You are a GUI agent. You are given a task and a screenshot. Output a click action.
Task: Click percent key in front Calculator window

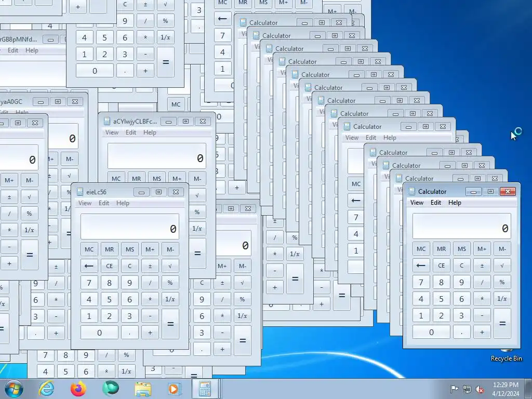pos(502,282)
